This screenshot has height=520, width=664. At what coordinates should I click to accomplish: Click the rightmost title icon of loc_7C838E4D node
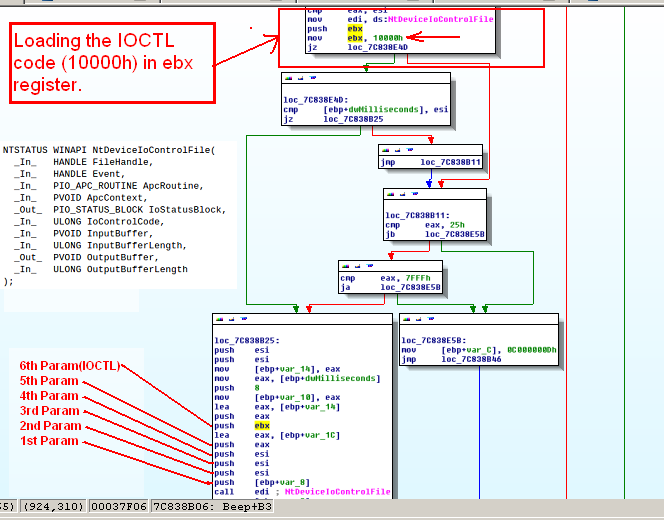tap(313, 78)
